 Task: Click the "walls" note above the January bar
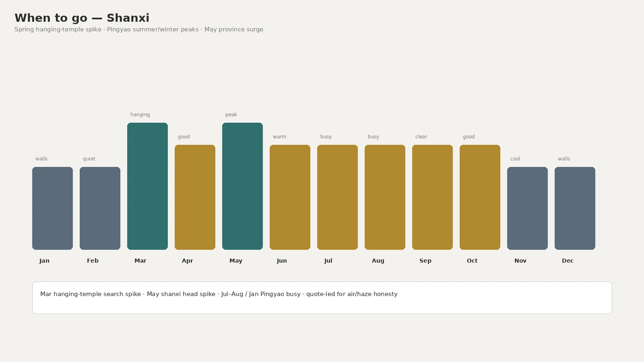point(41,159)
